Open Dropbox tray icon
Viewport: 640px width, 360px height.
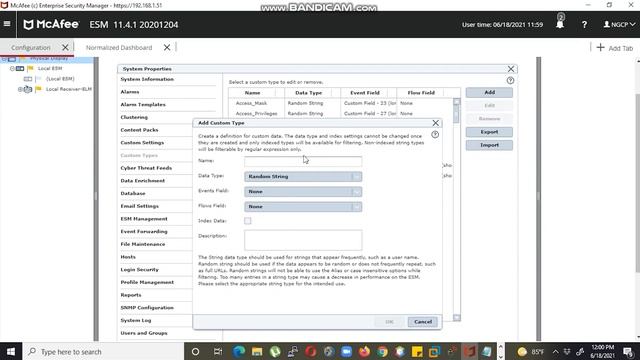(567, 351)
